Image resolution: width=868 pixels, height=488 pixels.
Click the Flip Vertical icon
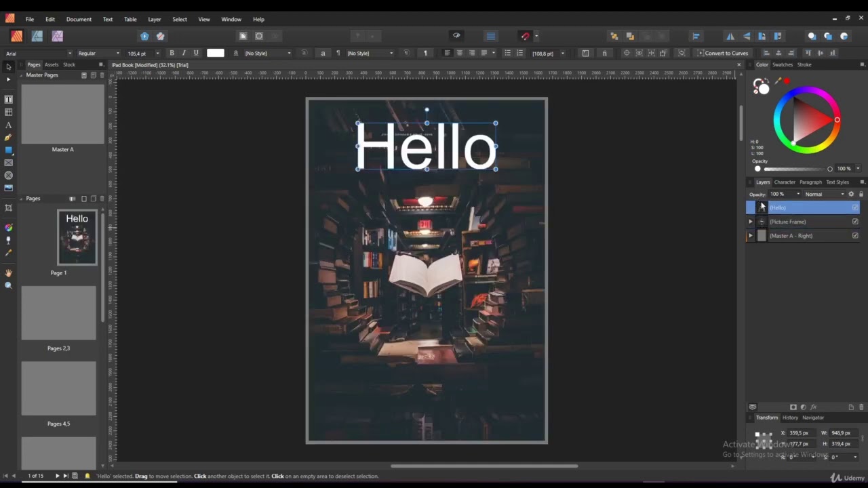click(747, 36)
